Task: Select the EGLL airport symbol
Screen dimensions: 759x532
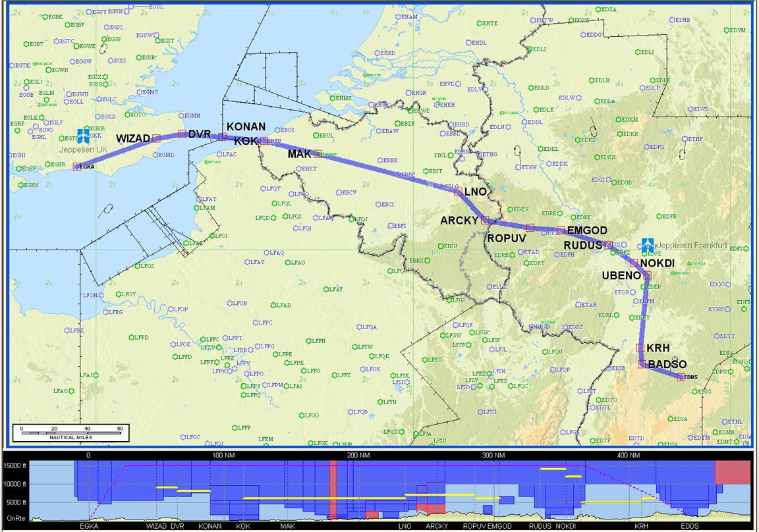Action: coord(67,102)
